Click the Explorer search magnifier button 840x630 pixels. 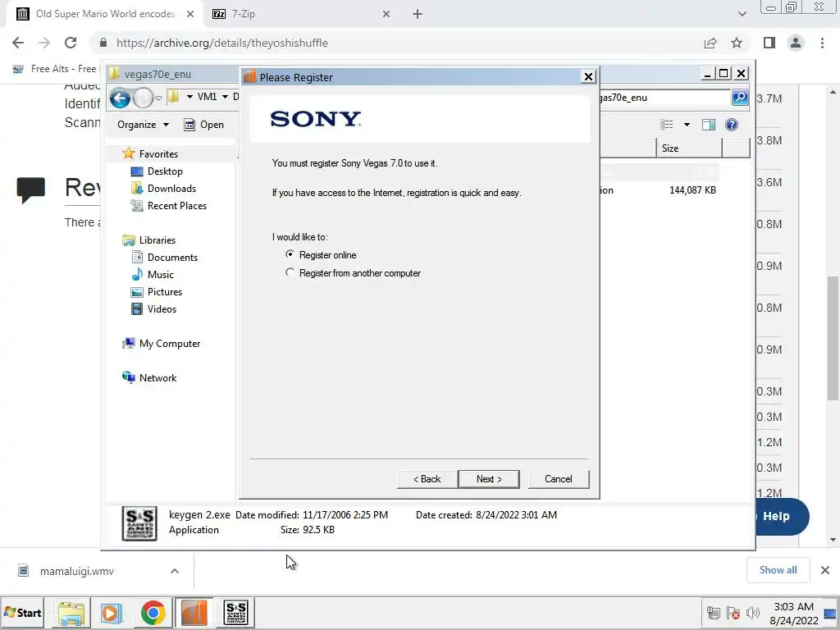click(x=740, y=98)
